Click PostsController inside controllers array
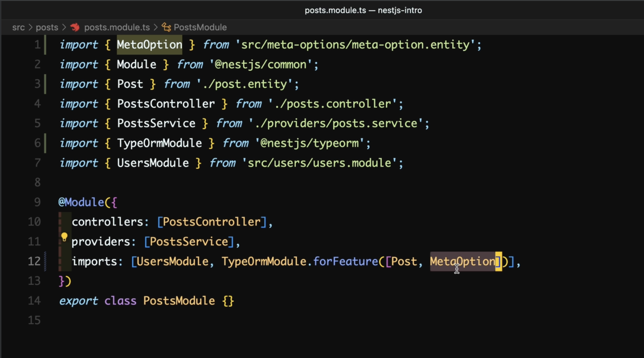Screen dimensions: 644x358 [212, 222]
